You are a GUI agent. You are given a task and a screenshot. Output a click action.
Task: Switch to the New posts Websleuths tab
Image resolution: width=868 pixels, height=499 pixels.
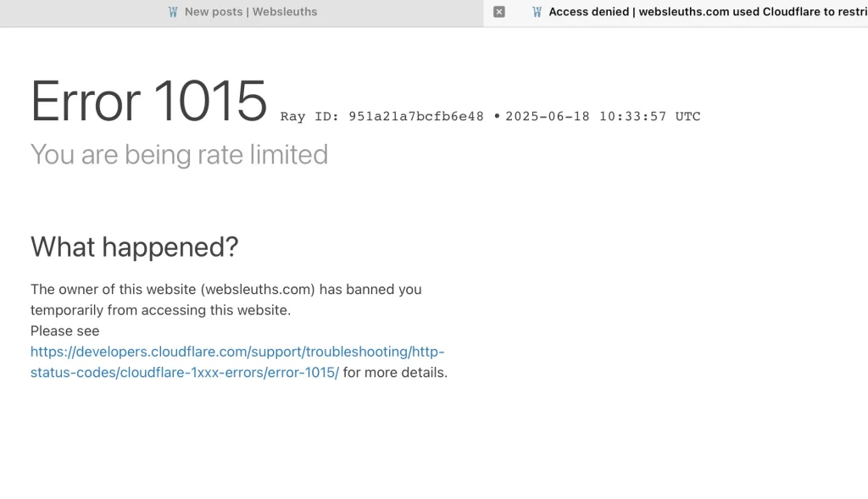pyautogui.click(x=250, y=12)
